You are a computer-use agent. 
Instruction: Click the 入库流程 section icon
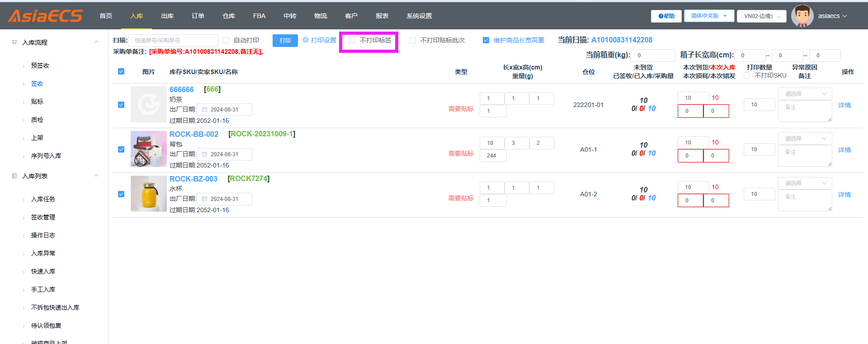coord(14,42)
